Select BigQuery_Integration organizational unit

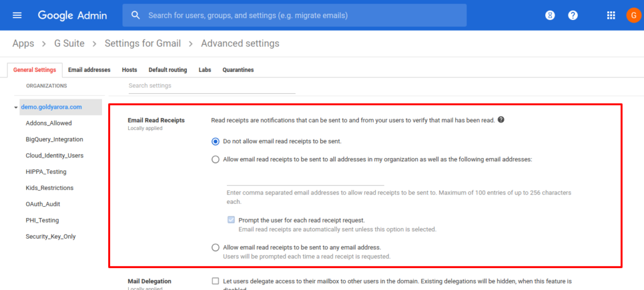point(54,139)
